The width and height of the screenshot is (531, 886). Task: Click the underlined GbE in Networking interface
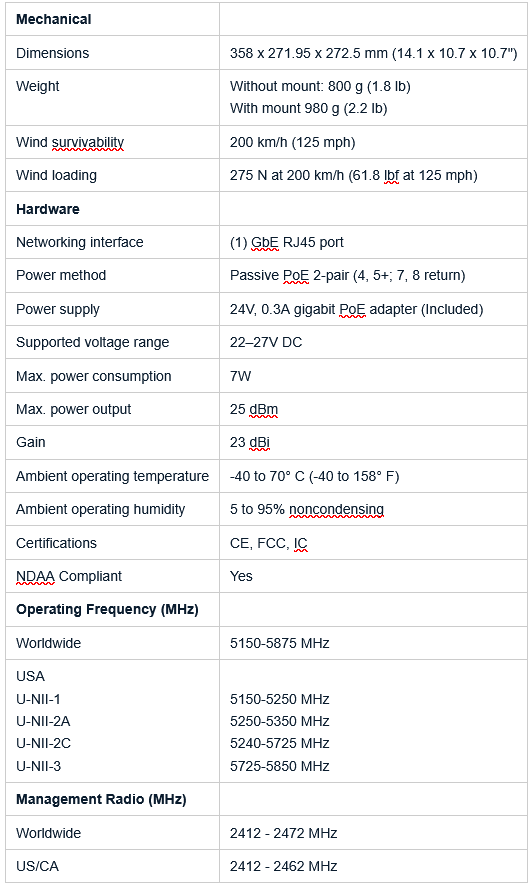264,242
